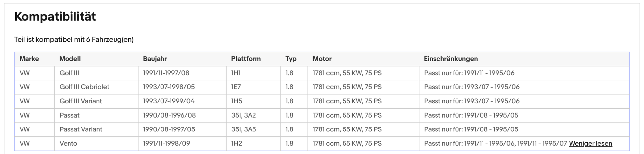Screen dimensions: 644x154
Task: Select the "Passat Variant" model cell
Action: tap(81, 129)
